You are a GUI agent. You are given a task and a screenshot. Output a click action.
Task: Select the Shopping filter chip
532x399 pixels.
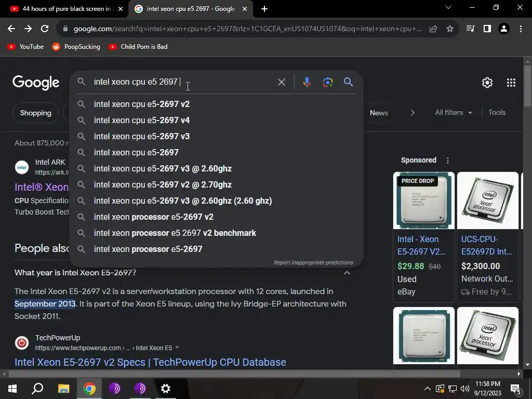point(36,113)
